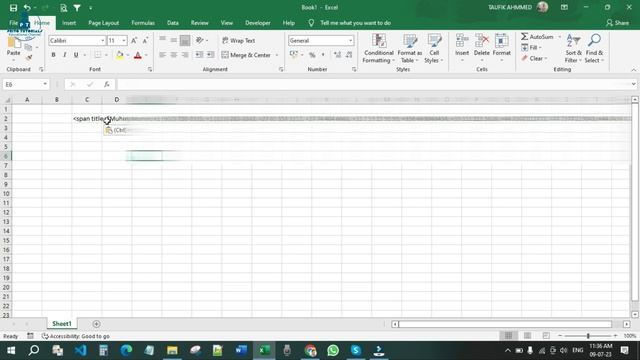The image size is (640, 360).
Task: Increase font size with the large A icon
Action: click(x=134, y=40)
